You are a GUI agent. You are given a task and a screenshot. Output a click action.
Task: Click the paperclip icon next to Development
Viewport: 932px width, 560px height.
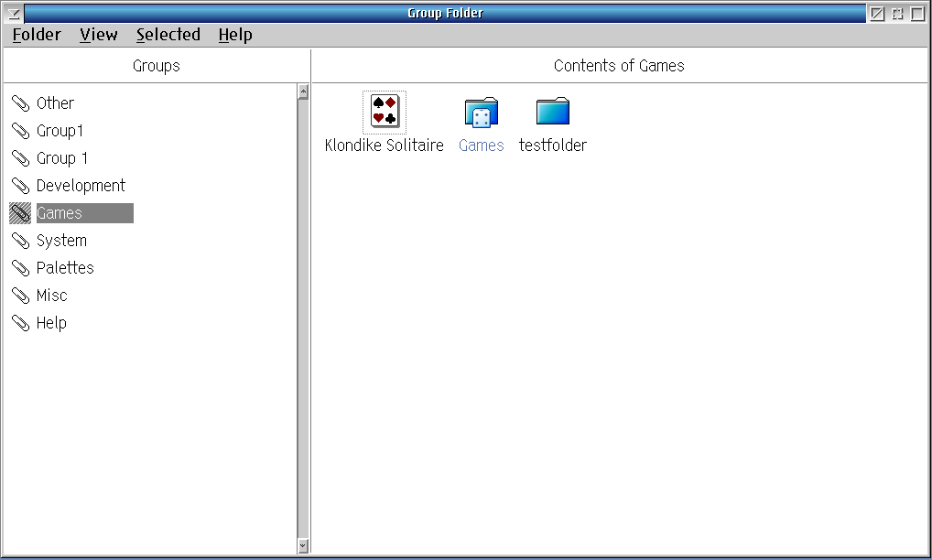21,186
